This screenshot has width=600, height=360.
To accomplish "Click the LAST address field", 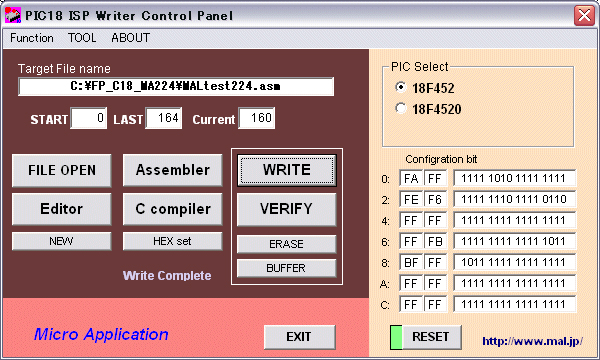I will [x=163, y=118].
